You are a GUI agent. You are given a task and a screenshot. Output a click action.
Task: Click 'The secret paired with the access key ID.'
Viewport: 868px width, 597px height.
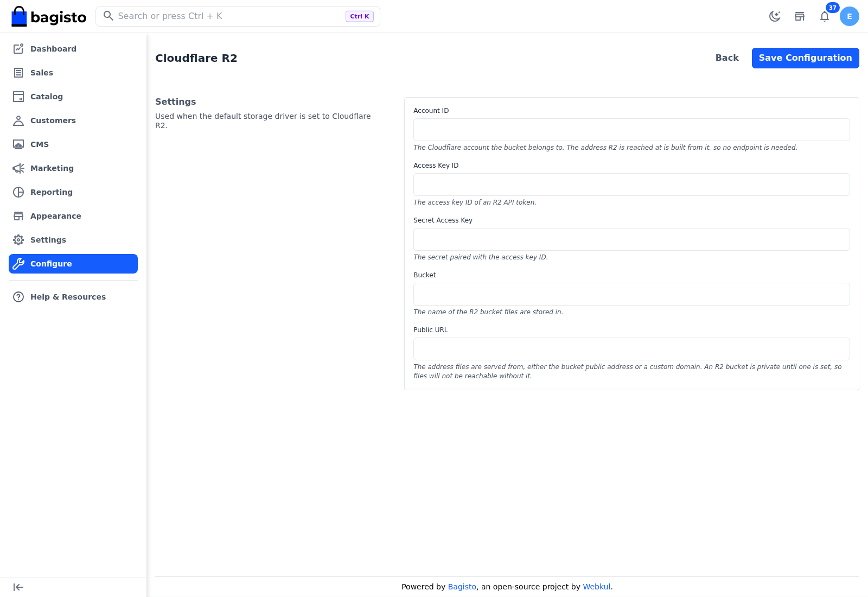pos(481,257)
